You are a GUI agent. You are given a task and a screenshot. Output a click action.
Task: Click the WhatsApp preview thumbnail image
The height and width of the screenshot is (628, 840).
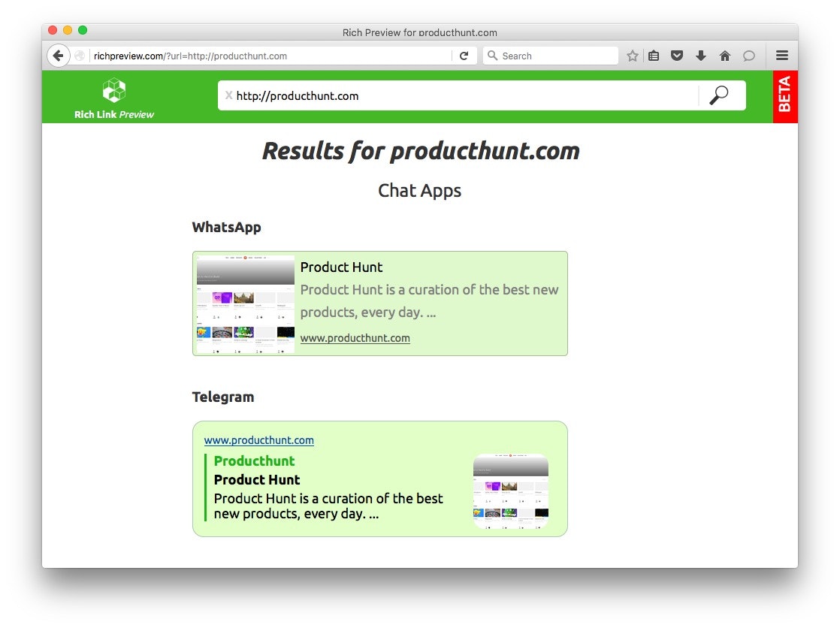tap(246, 303)
